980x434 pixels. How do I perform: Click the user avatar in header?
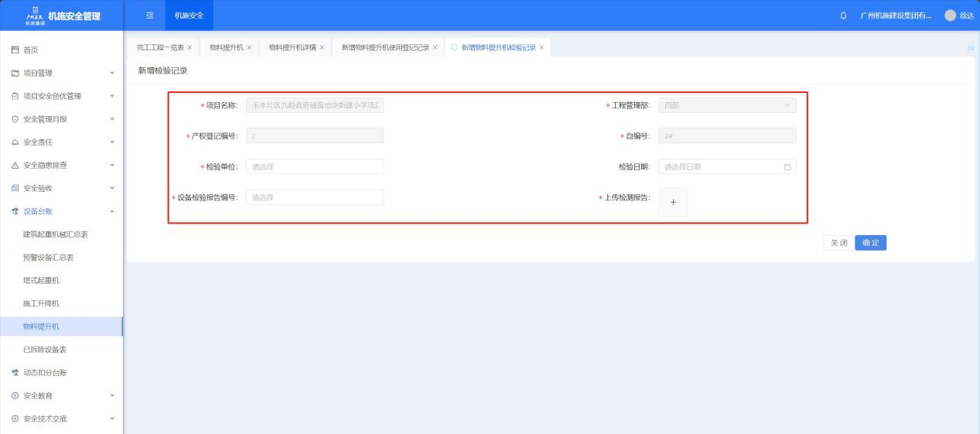(x=950, y=15)
